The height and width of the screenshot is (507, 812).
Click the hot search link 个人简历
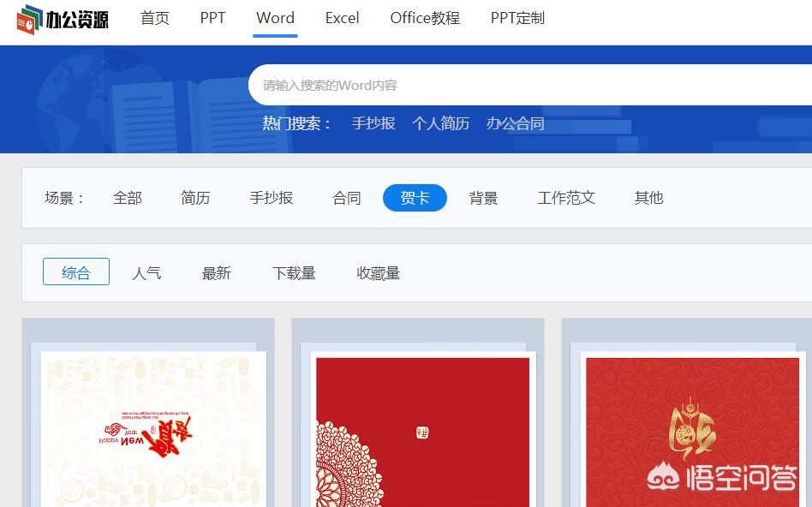click(441, 123)
